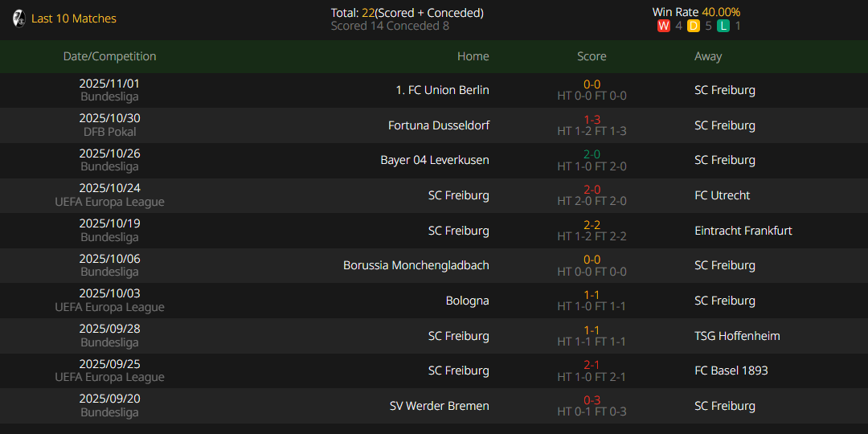This screenshot has width=868, height=434.
Task: Click Bologna home team name
Action: point(467,301)
